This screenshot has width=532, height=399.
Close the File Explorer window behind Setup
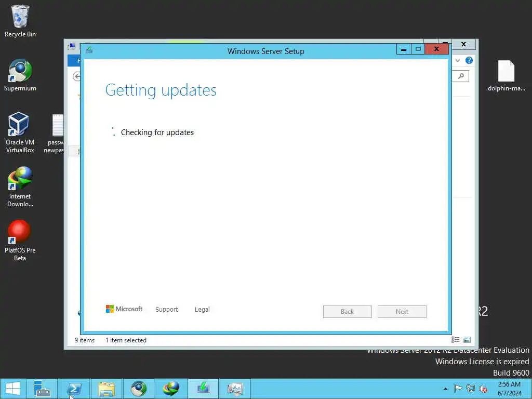464,45
